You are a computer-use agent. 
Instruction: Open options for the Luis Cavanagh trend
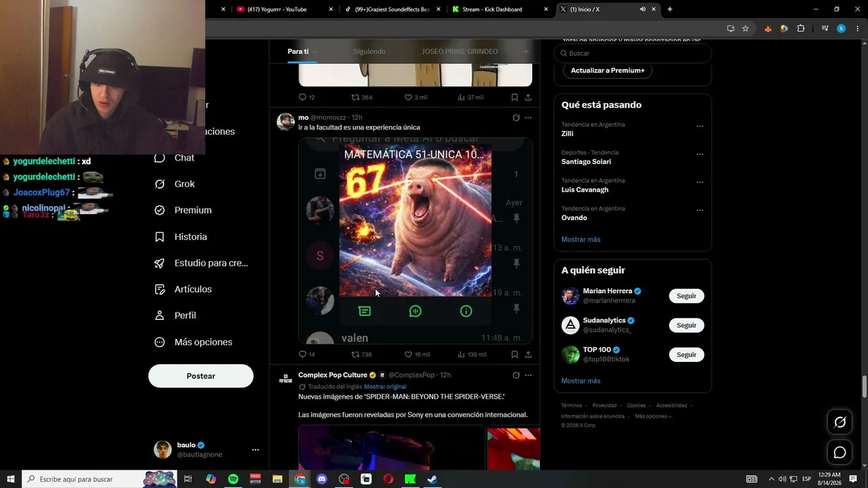pyautogui.click(x=700, y=182)
